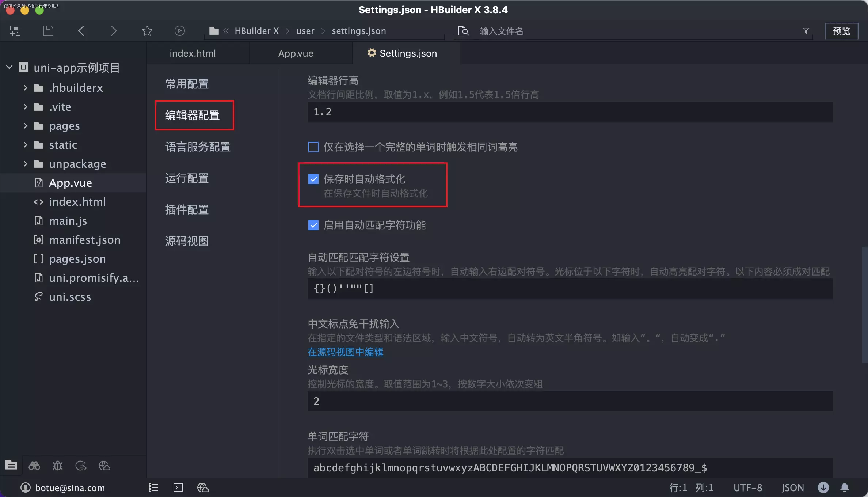868x497 pixels.
Task: Disable 保存时自动格式化 checkbox
Action: pos(313,179)
